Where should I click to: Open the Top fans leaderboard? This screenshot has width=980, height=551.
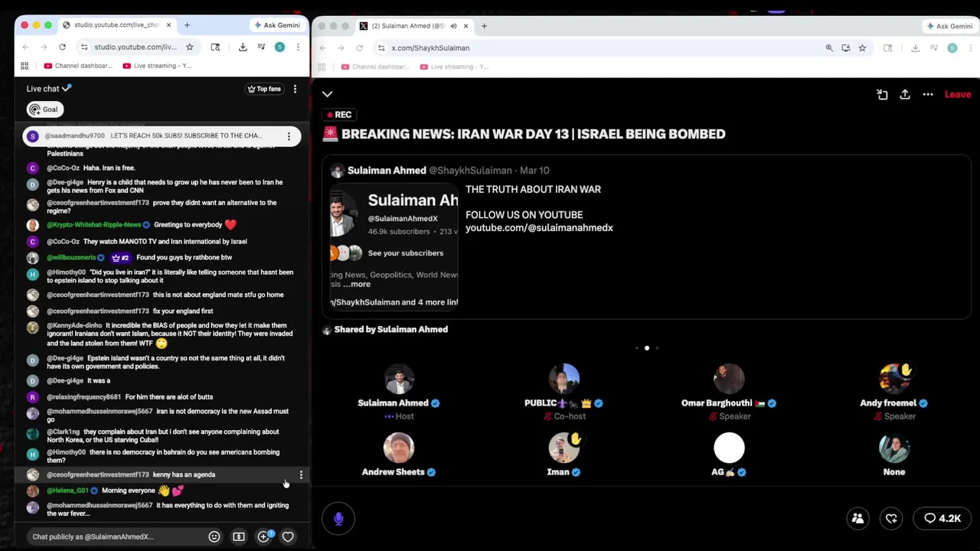tap(264, 89)
